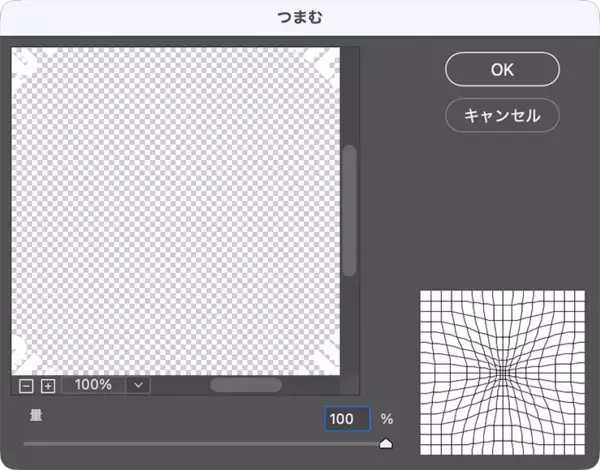Click the zoom out minus icon
Viewport: 600px width, 470px height.
26,386
